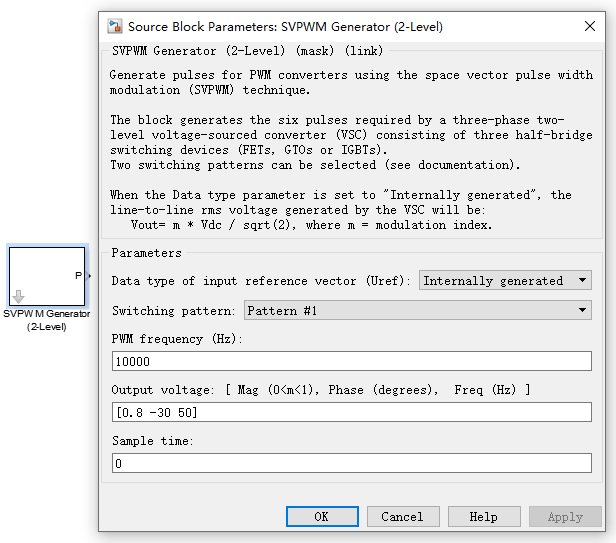Click the Simulink icon in the dialog title bar
This screenshot has height=543, width=616.
pyautogui.click(x=115, y=26)
